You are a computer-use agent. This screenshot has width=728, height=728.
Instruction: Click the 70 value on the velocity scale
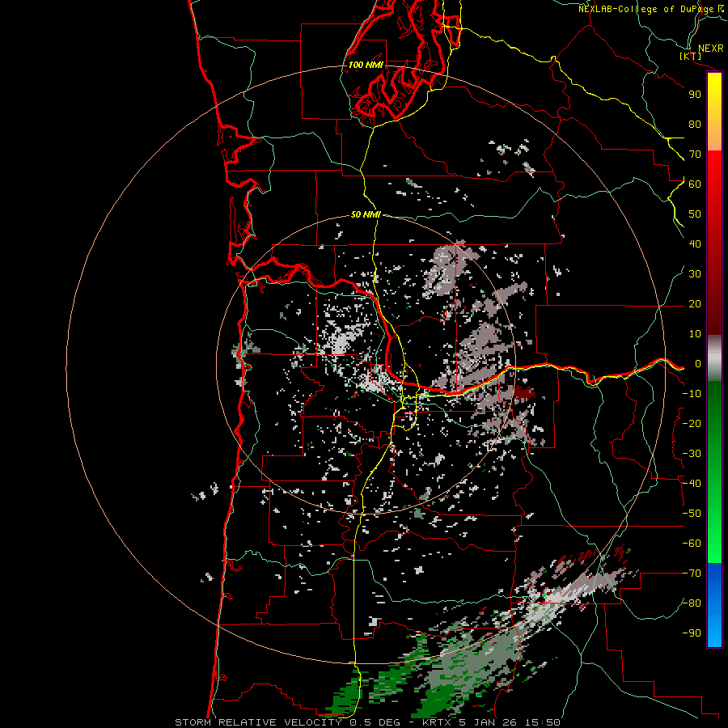[x=695, y=154]
